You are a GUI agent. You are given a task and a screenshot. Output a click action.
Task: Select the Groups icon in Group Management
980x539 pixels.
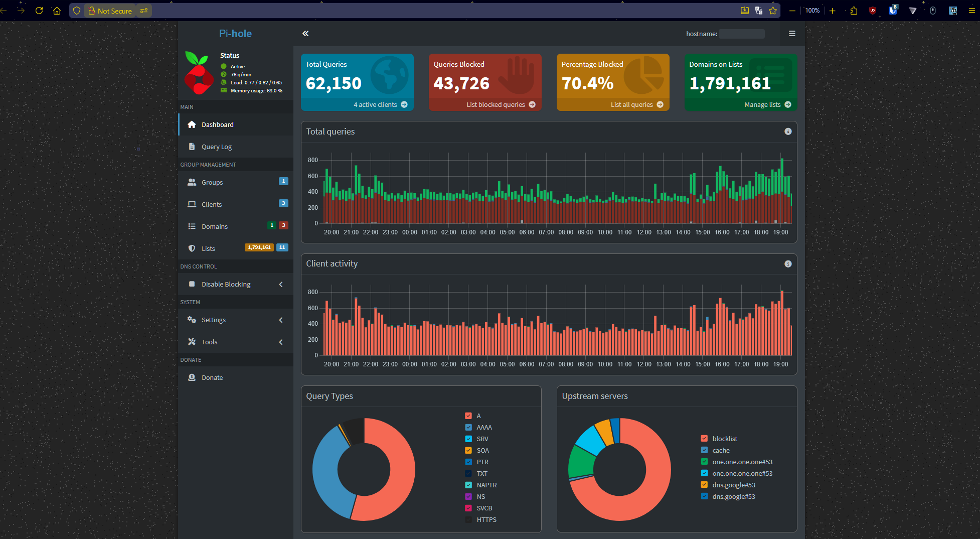click(x=192, y=182)
